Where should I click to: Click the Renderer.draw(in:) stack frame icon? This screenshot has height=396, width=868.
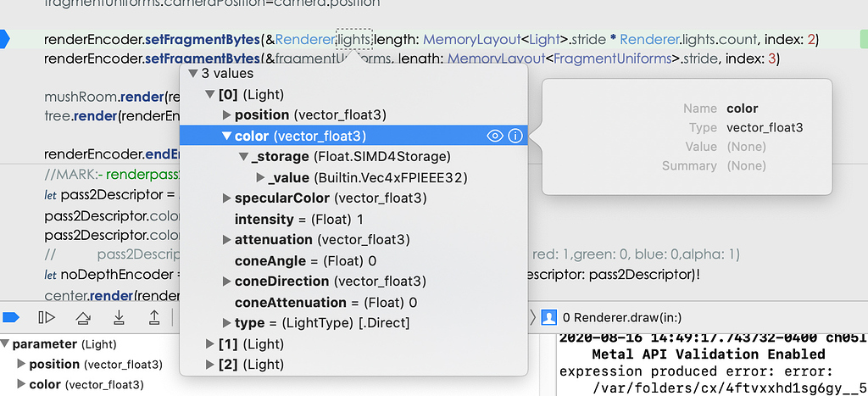pos(549,318)
